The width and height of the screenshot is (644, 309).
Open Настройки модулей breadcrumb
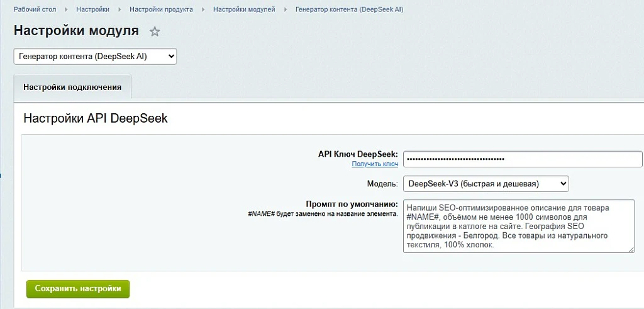click(244, 9)
